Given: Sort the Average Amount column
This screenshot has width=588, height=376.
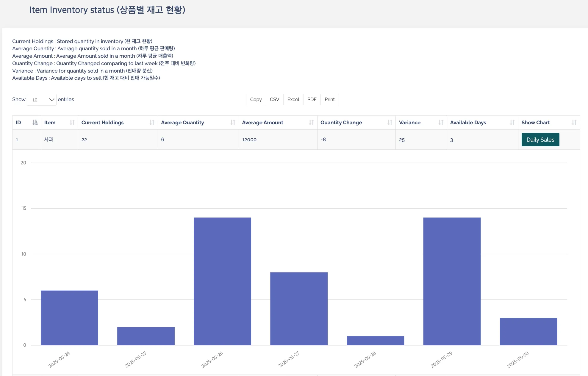Looking at the screenshot, I should [x=311, y=122].
